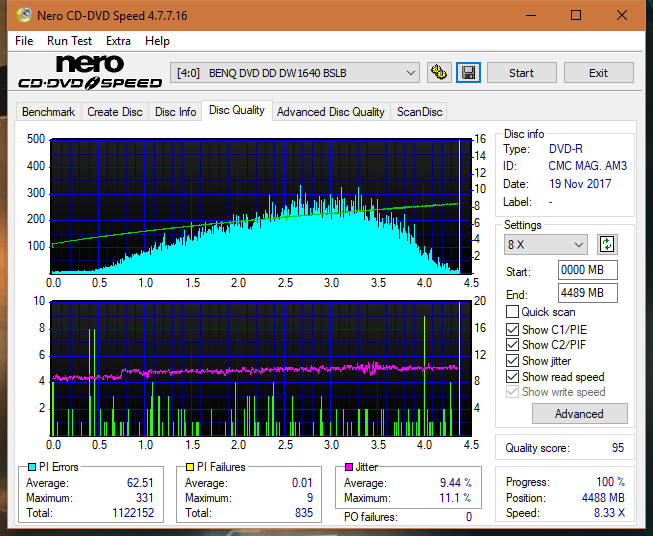Screen dimensions: 653x536
Task: Enable the Quick scan checkbox
Action: point(512,312)
